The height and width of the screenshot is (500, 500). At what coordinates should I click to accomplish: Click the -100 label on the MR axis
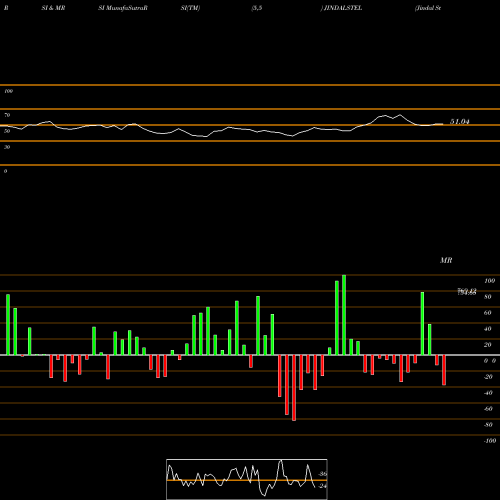point(490,441)
